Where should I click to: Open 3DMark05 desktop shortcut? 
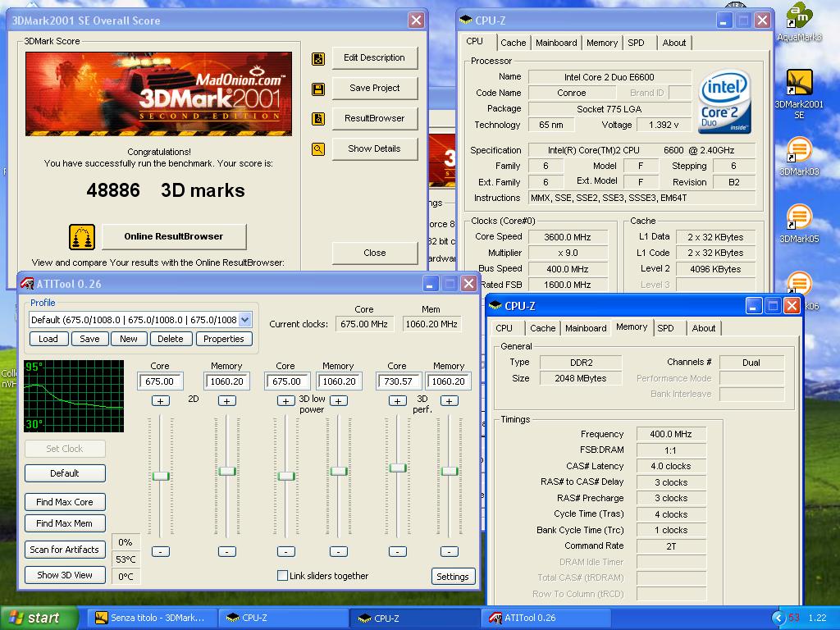click(799, 223)
